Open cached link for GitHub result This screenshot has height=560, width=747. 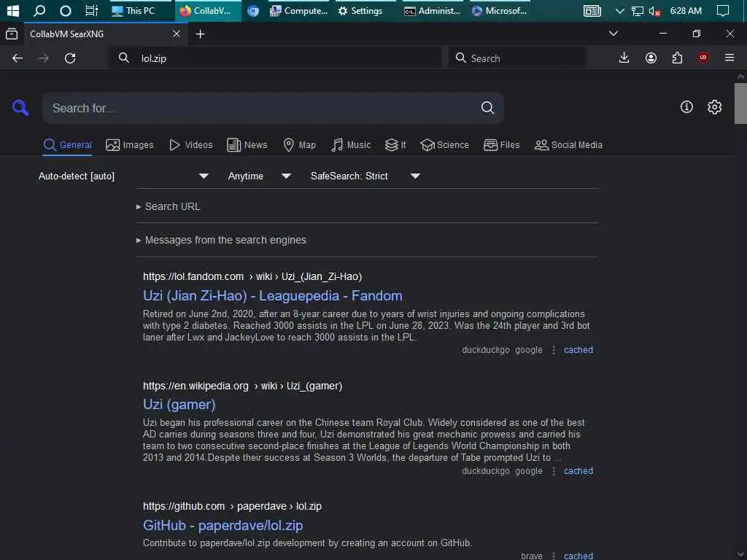[x=578, y=555]
